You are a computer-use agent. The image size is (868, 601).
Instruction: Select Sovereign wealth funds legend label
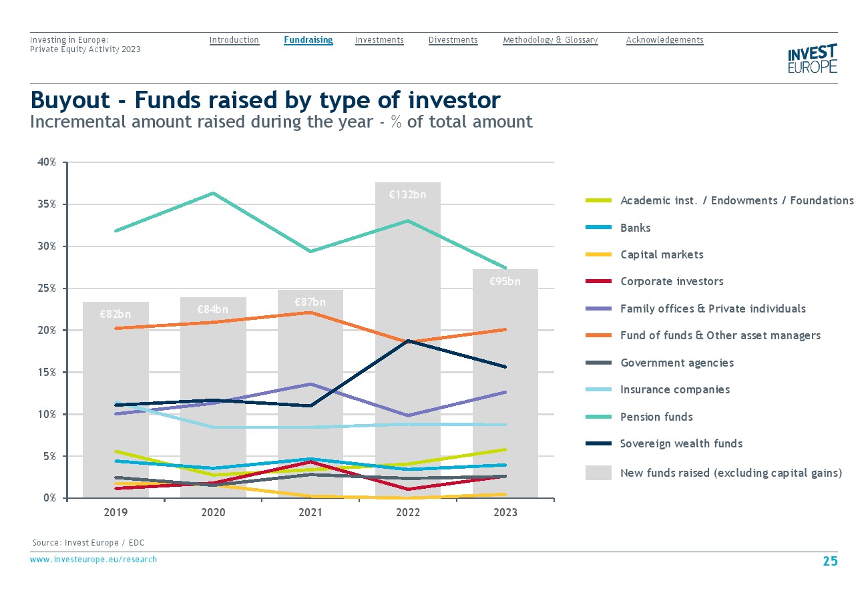coord(681,444)
